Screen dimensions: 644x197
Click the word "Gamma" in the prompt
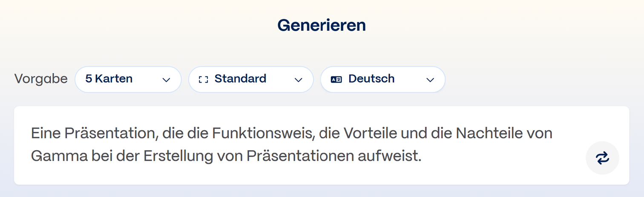(x=59, y=157)
